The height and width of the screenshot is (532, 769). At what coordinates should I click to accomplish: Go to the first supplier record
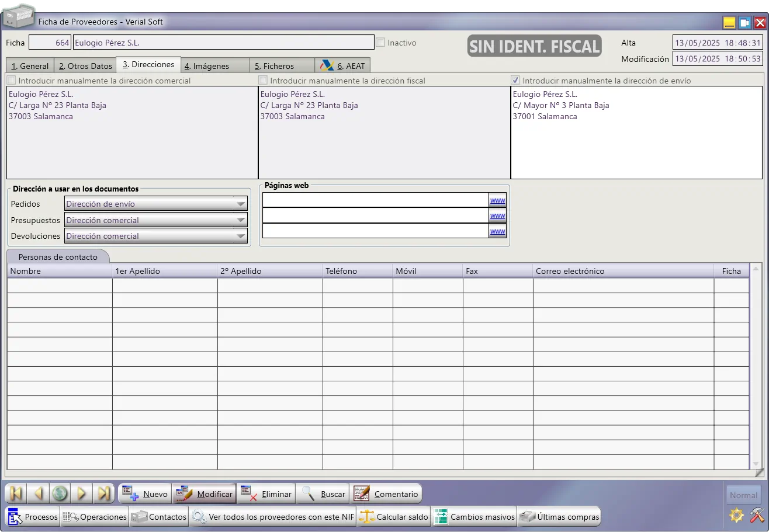click(x=16, y=493)
